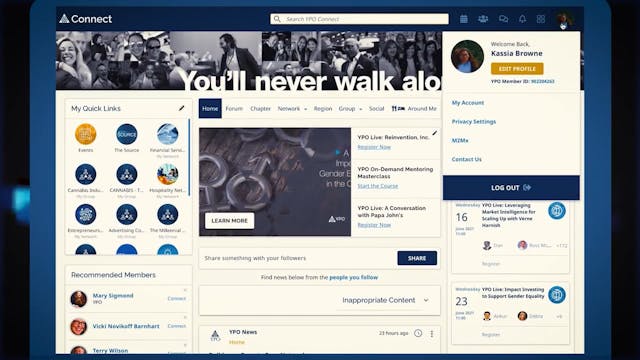Dismiss Mary Sigmond recommendation with x
Image resolution: width=640 pixels, height=360 pixels.
[185, 290]
